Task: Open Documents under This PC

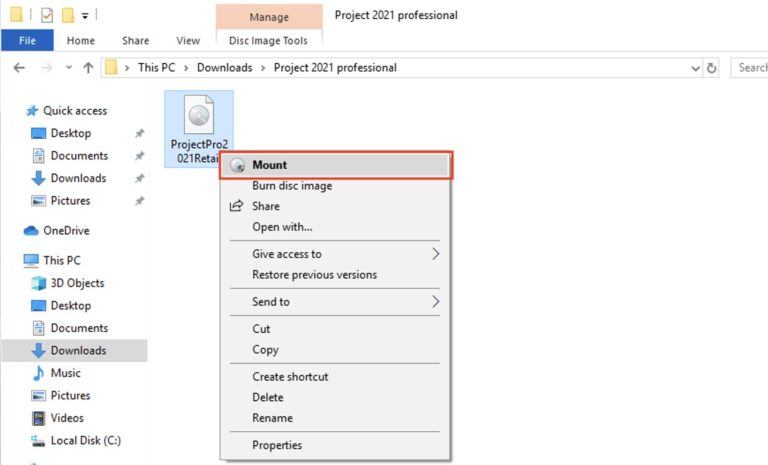Action: point(79,328)
